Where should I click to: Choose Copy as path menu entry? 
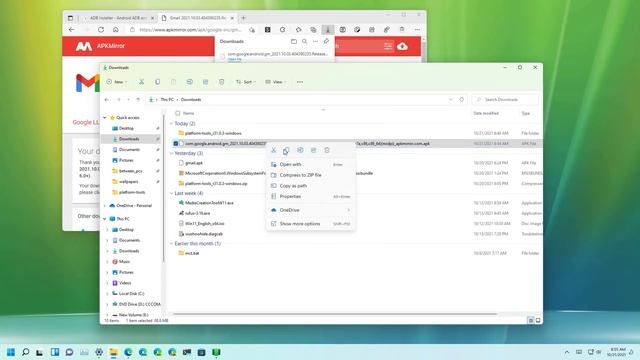click(x=310, y=186)
